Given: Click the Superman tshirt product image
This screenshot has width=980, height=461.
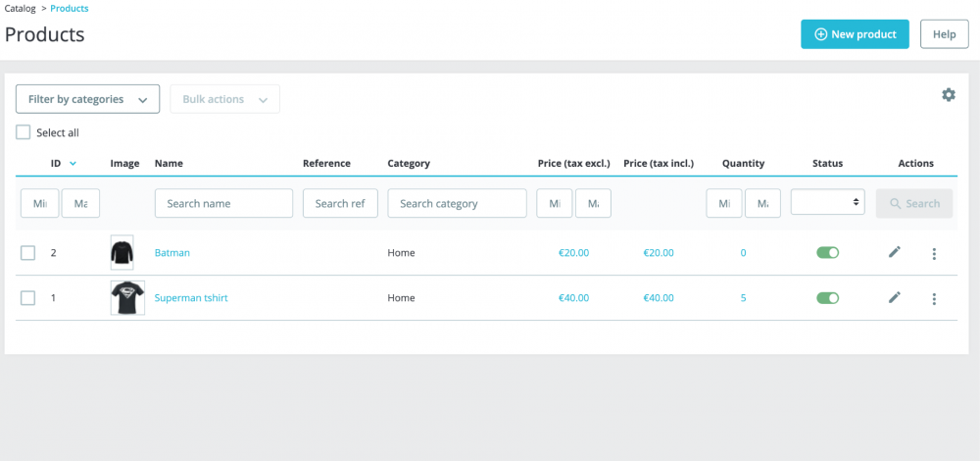Looking at the screenshot, I should tap(127, 298).
